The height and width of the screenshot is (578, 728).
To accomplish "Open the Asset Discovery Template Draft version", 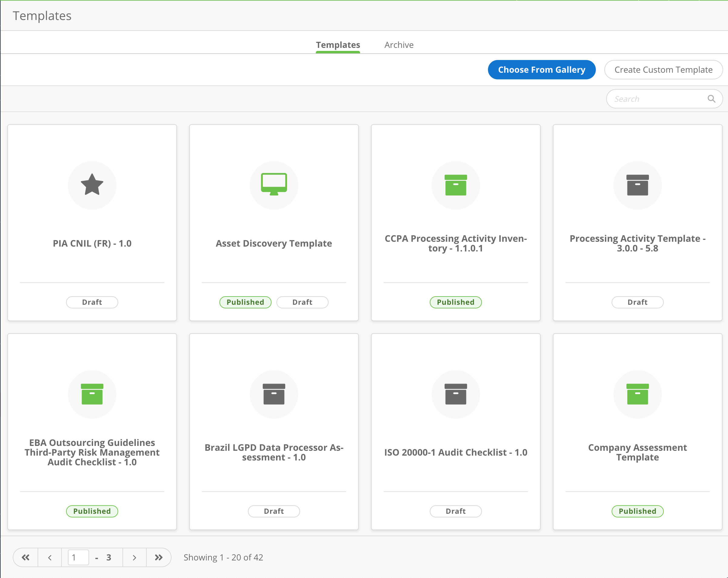I will click(302, 302).
